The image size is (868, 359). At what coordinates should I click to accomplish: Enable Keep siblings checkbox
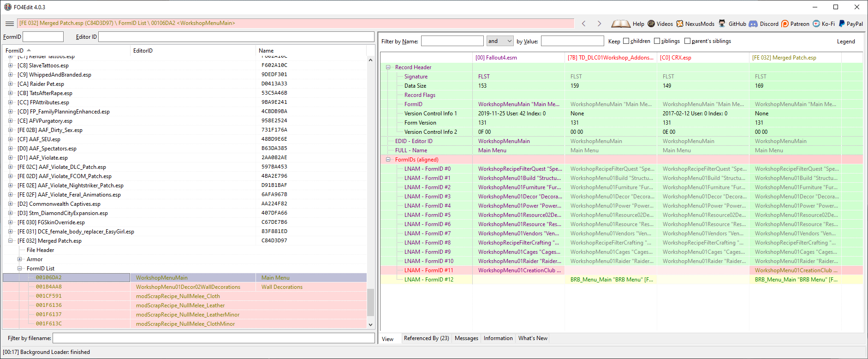[657, 41]
